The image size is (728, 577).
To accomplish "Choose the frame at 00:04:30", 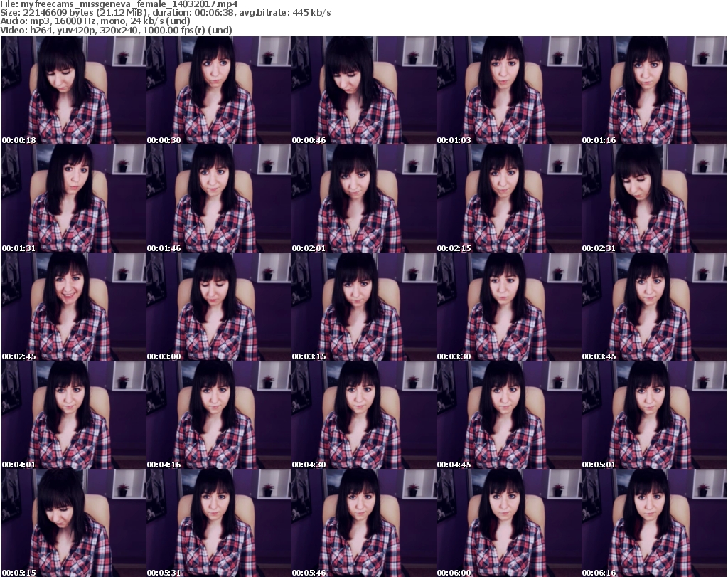I will [x=363, y=415].
